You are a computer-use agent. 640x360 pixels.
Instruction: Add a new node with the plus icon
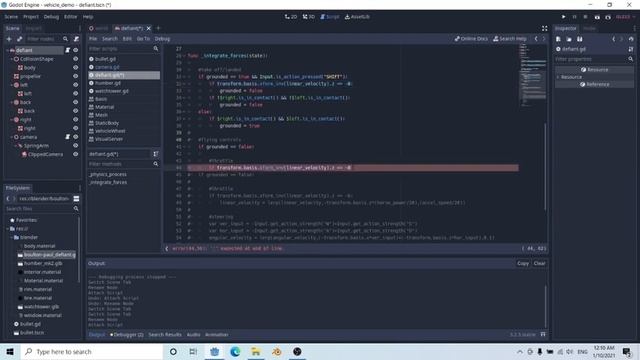9,39
